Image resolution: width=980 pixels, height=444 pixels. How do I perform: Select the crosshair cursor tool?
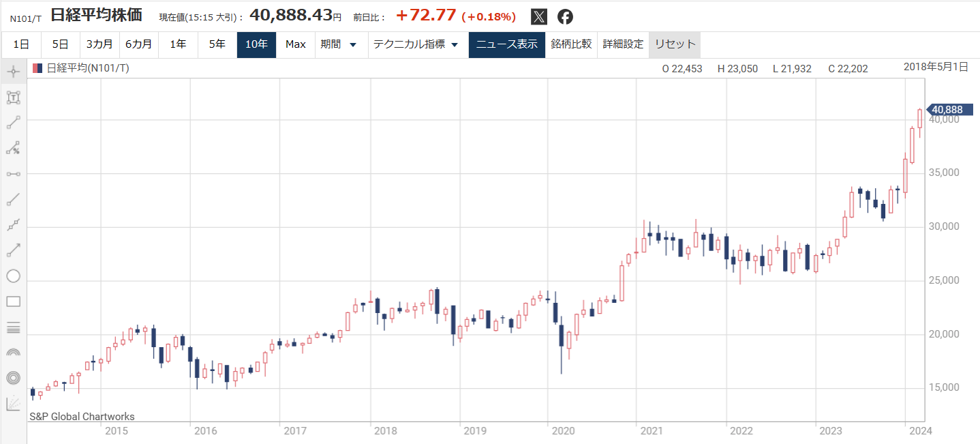(x=13, y=72)
